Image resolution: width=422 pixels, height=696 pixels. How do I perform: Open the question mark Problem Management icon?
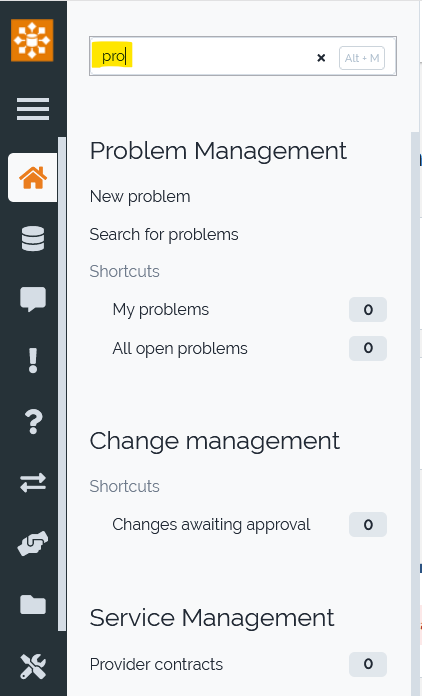33,421
